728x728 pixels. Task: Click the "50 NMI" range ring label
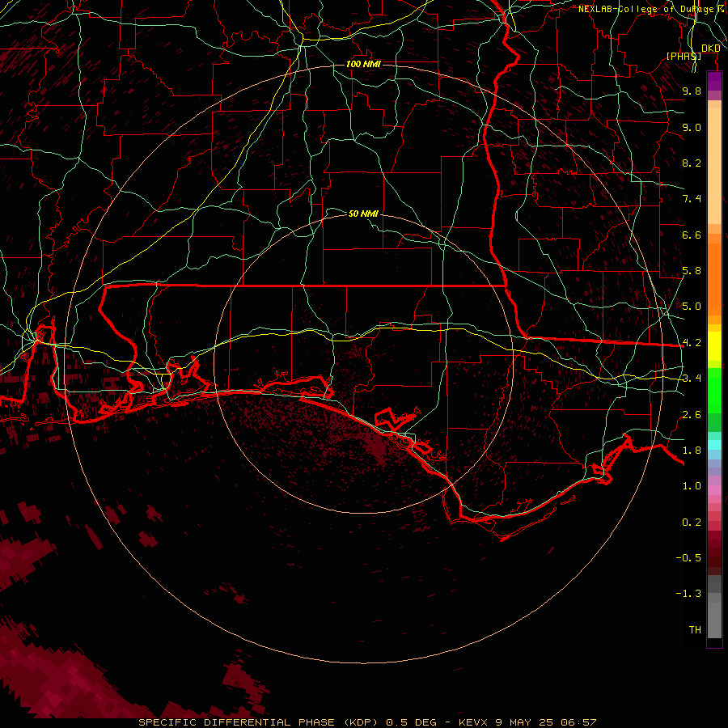363,214
